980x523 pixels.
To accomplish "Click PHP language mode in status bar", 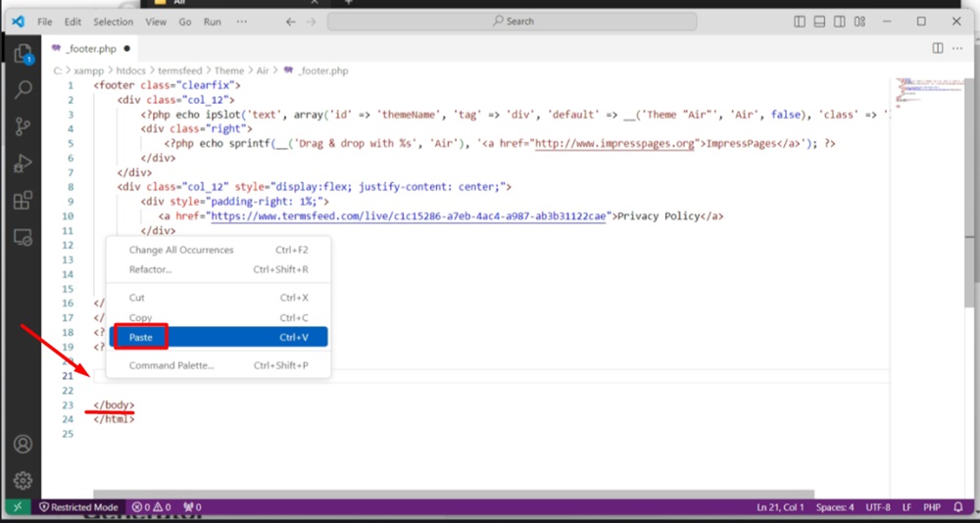I will (x=932, y=506).
